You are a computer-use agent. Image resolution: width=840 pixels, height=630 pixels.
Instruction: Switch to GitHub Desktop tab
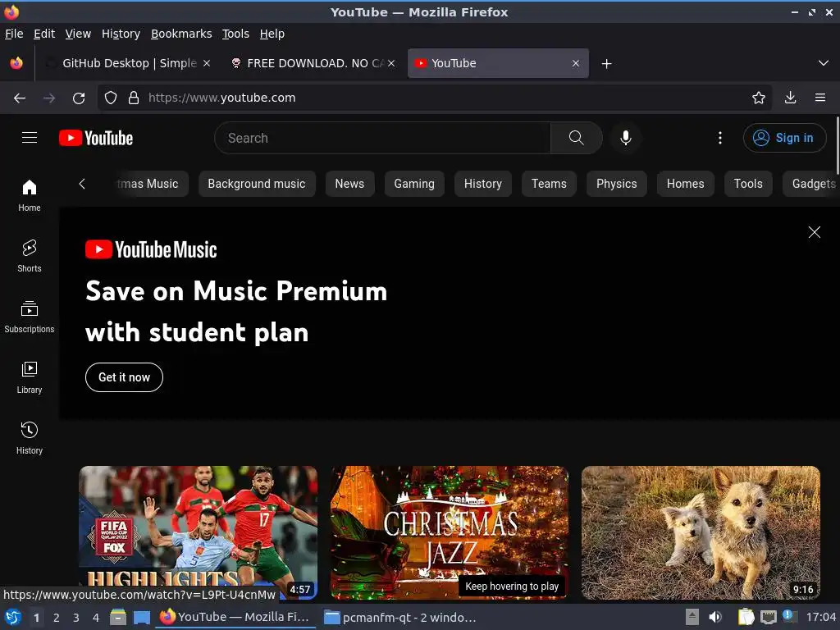tap(129, 63)
